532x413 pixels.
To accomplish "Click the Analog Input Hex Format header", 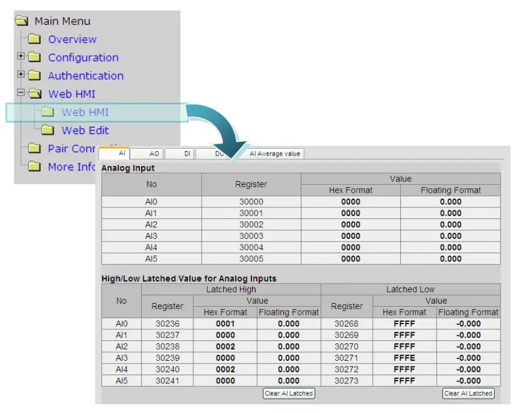I will click(x=350, y=191).
